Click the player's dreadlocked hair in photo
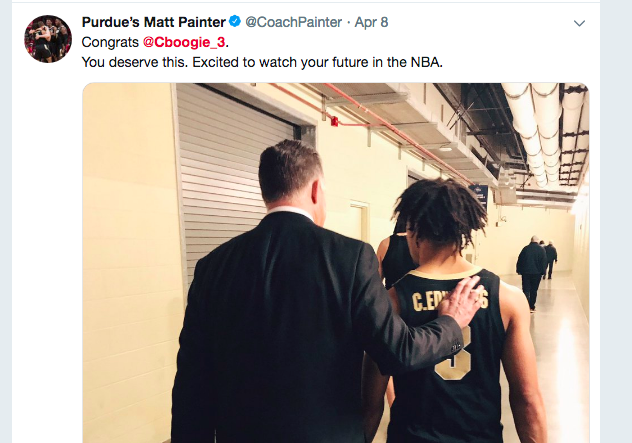Screen dimensions: 632x443 coord(441,212)
